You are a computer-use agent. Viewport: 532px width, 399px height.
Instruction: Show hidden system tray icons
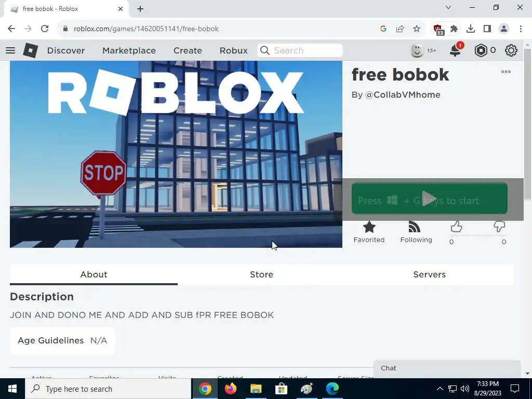click(x=440, y=389)
